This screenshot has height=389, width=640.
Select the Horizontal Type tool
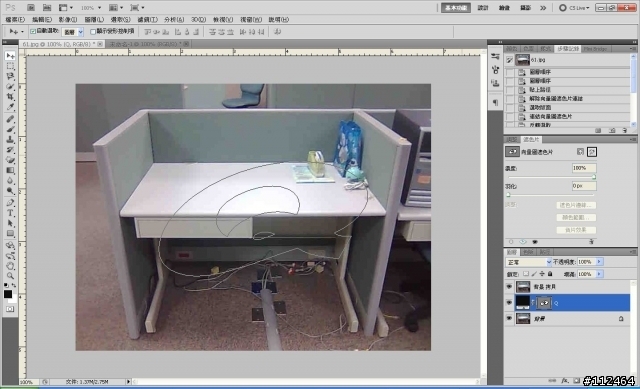click(10, 213)
